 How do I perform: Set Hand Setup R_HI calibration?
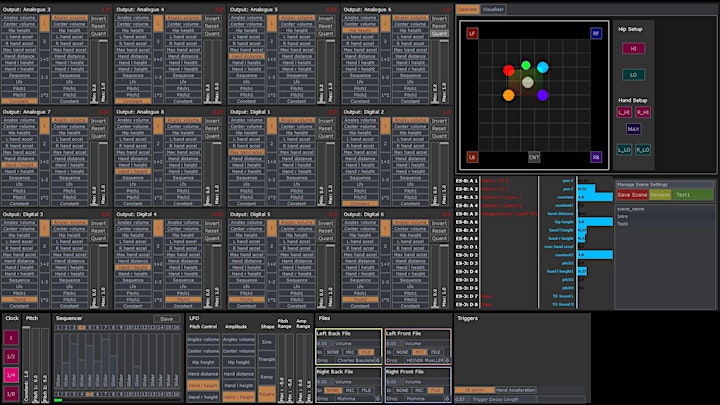(x=643, y=112)
